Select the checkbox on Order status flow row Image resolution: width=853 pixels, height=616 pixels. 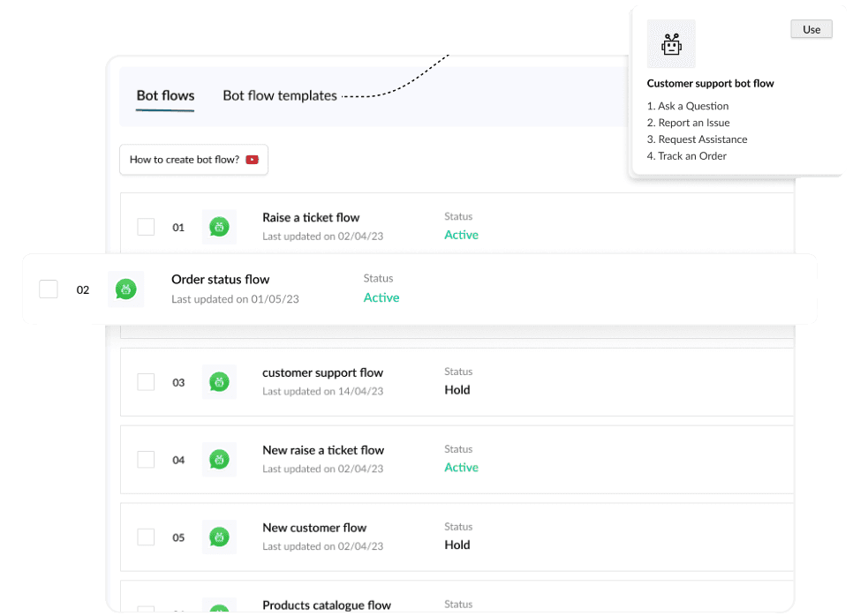click(x=49, y=289)
